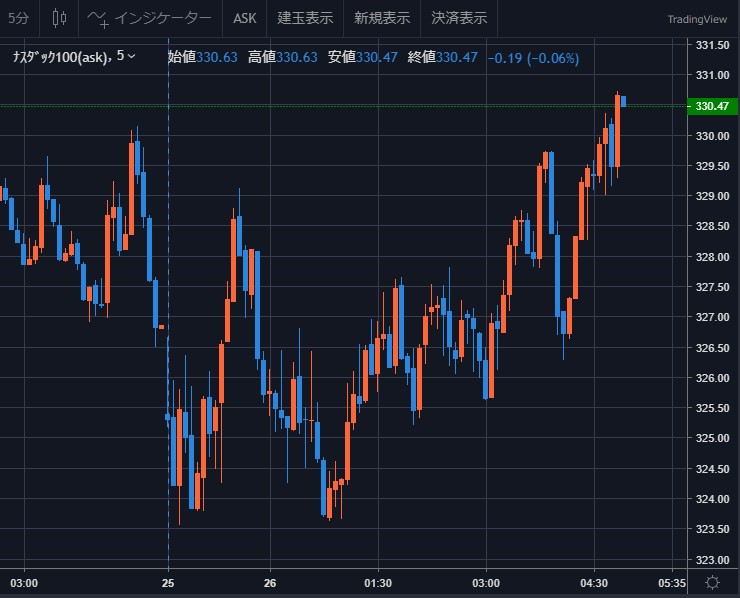Viewport: 740px width, 598px height.
Task: Select the 安値 330.47 low value
Action: 362,57
